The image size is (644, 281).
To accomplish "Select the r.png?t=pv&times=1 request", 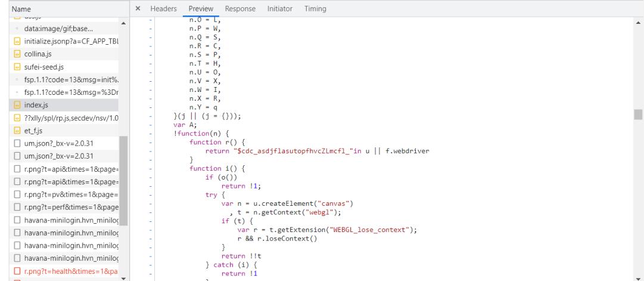I will point(64,194).
